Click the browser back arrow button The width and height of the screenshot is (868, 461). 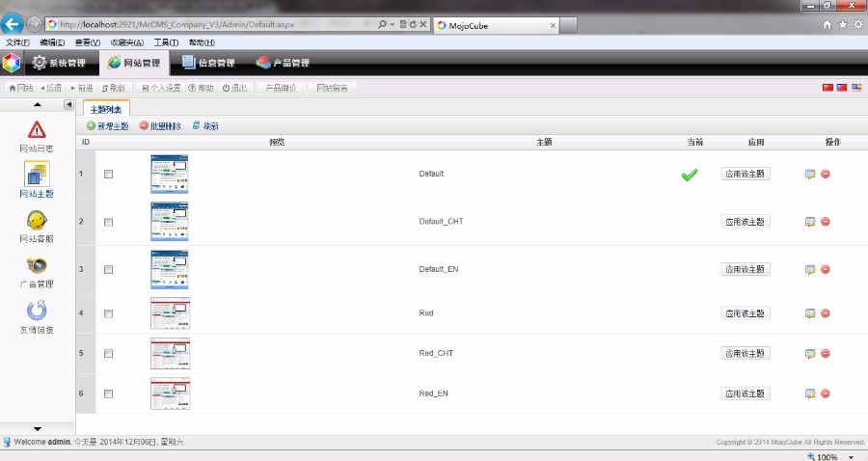click(x=13, y=24)
